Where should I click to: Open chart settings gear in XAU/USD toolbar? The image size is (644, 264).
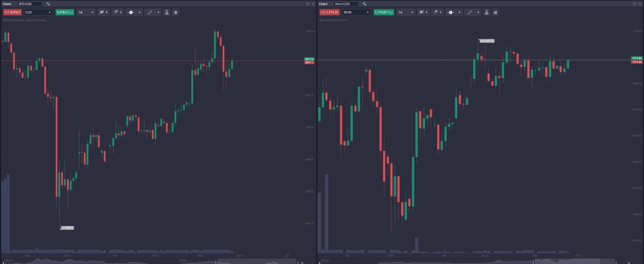coord(495,12)
